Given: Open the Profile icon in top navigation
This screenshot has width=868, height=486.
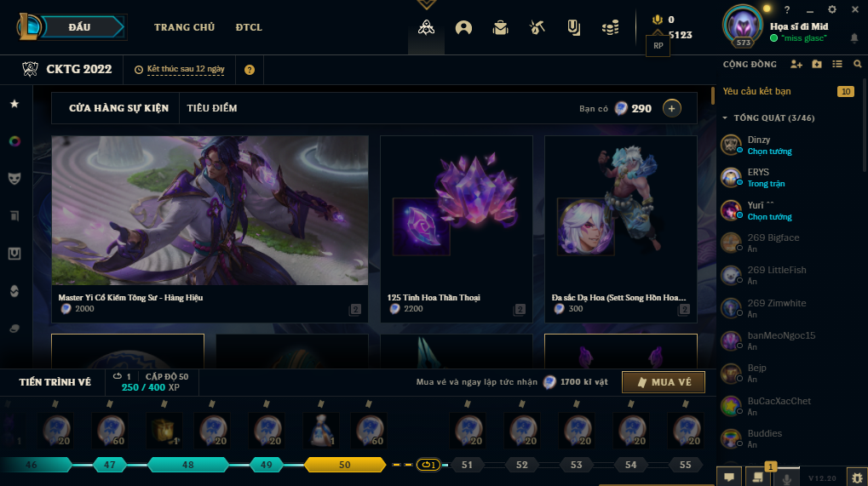Looking at the screenshot, I should pyautogui.click(x=463, y=27).
